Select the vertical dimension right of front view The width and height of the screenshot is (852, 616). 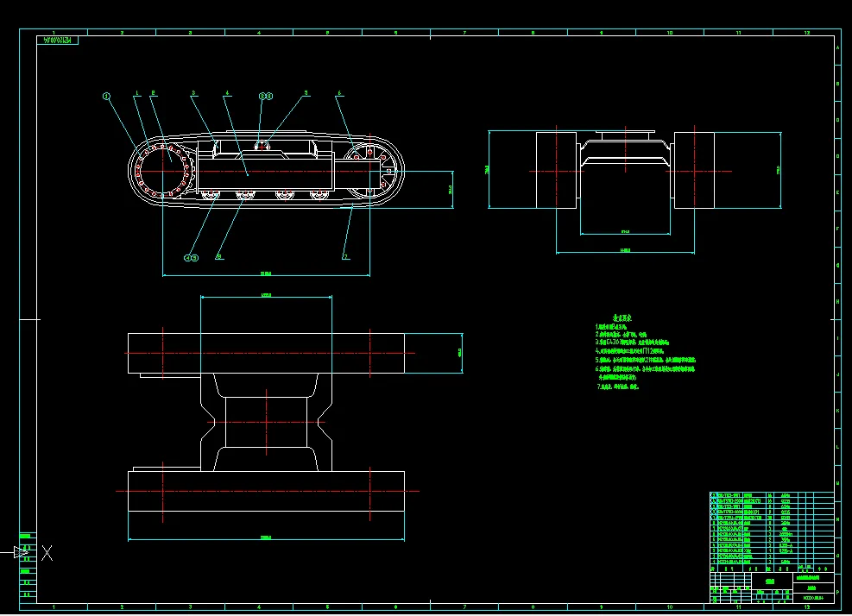click(x=779, y=169)
